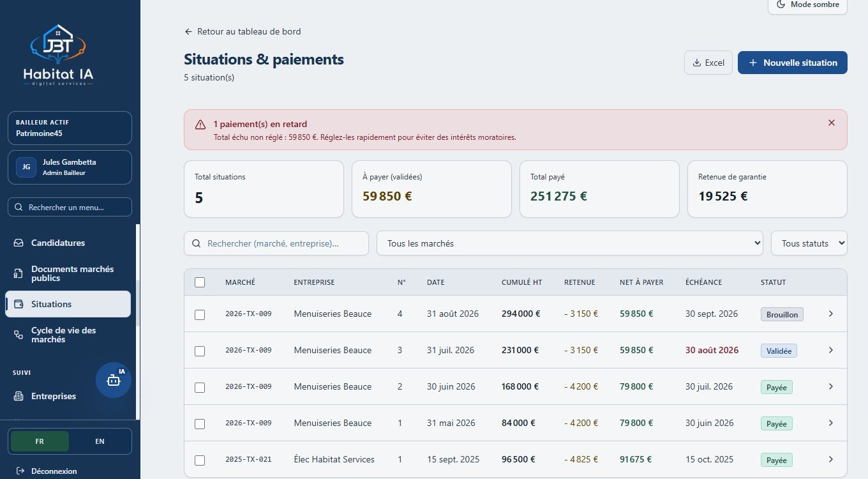Check the row for situation 4 dated 31 août 2026

coord(200,314)
